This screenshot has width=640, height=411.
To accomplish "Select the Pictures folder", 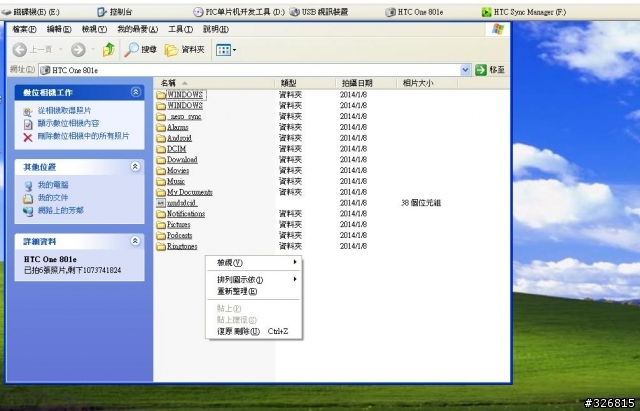I will pos(178,224).
